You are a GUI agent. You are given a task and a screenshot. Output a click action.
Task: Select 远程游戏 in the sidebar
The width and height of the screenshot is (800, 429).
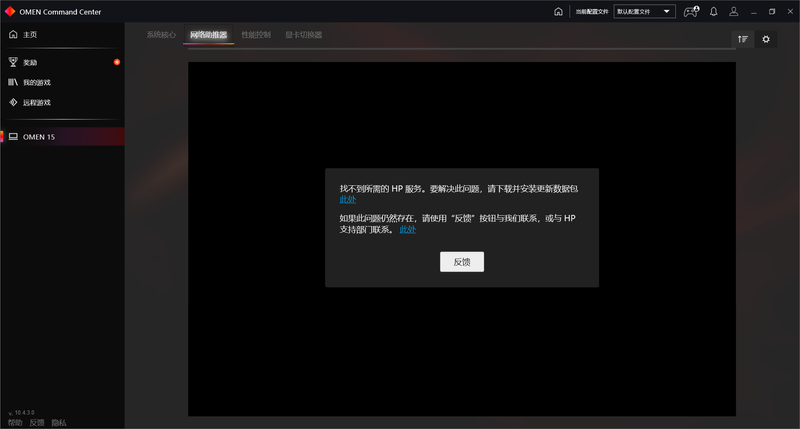click(x=36, y=102)
